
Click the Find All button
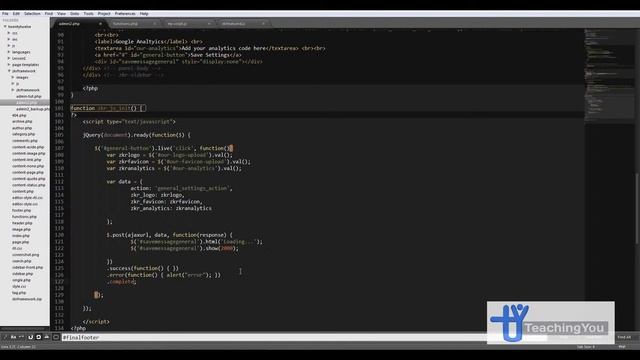pyautogui.click(x=624, y=337)
